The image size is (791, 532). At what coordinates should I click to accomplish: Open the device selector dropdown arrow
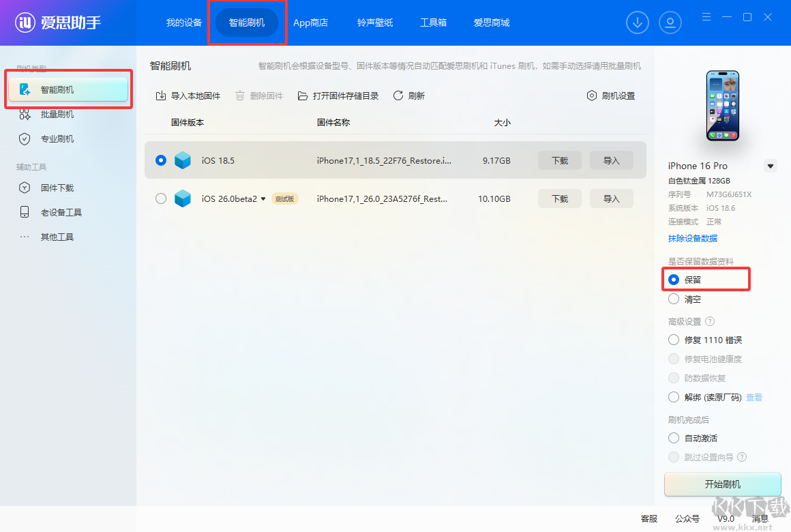(x=771, y=166)
